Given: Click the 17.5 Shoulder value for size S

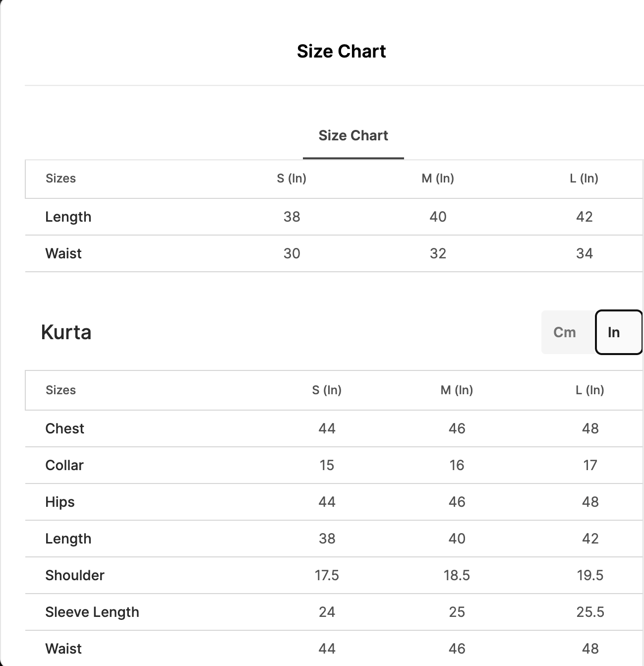Looking at the screenshot, I should (x=327, y=575).
